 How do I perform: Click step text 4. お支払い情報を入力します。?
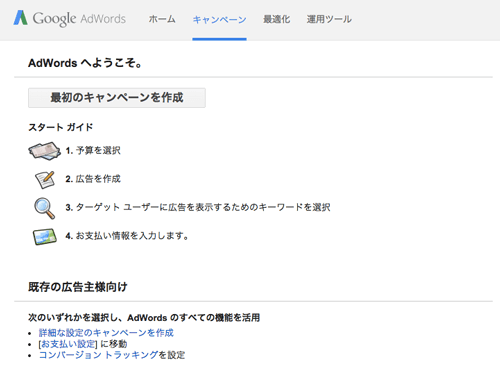click(x=127, y=236)
